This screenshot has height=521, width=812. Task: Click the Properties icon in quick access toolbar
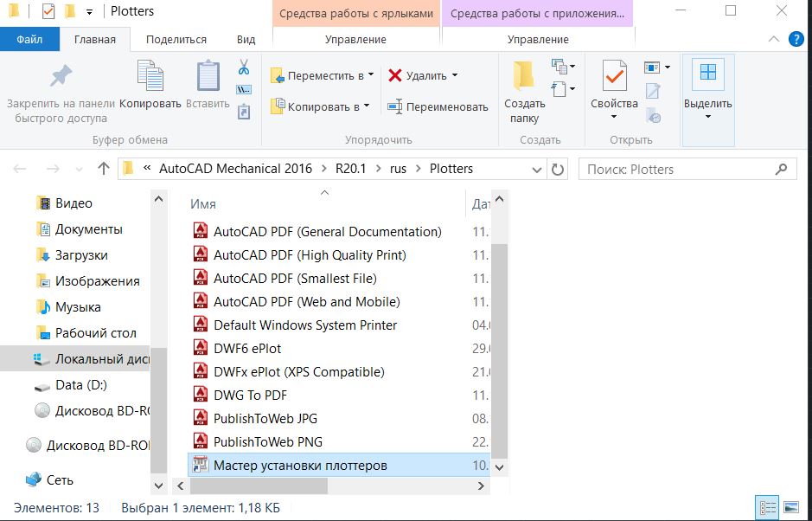[x=48, y=11]
